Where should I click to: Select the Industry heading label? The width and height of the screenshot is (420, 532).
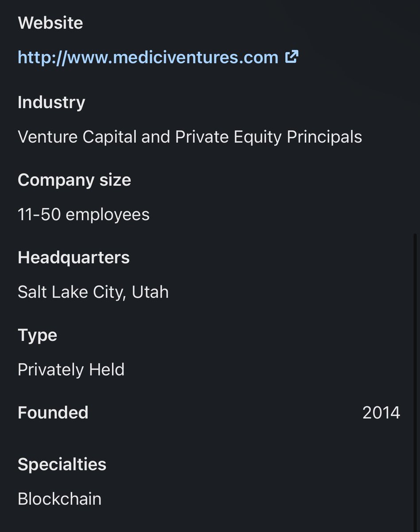point(51,102)
